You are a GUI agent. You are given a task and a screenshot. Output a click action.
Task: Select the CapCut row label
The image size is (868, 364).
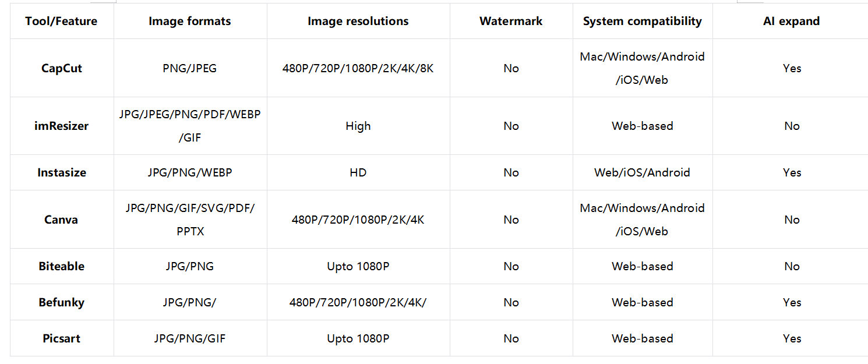62,68
